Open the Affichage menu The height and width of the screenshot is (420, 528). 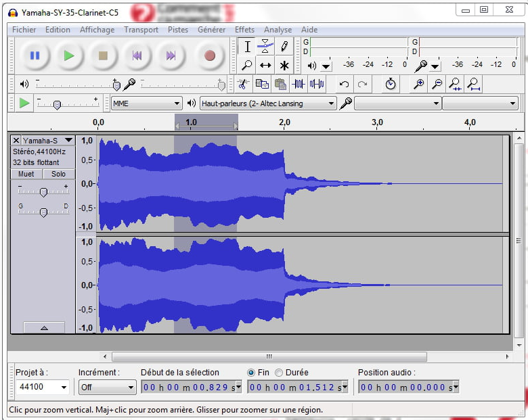point(97,30)
